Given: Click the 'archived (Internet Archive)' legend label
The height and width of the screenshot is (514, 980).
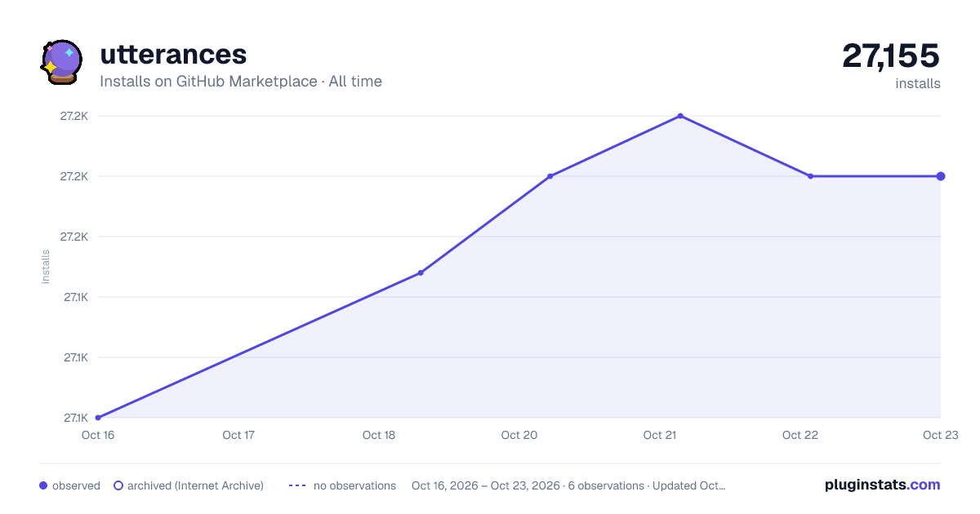Looking at the screenshot, I should coord(195,485).
